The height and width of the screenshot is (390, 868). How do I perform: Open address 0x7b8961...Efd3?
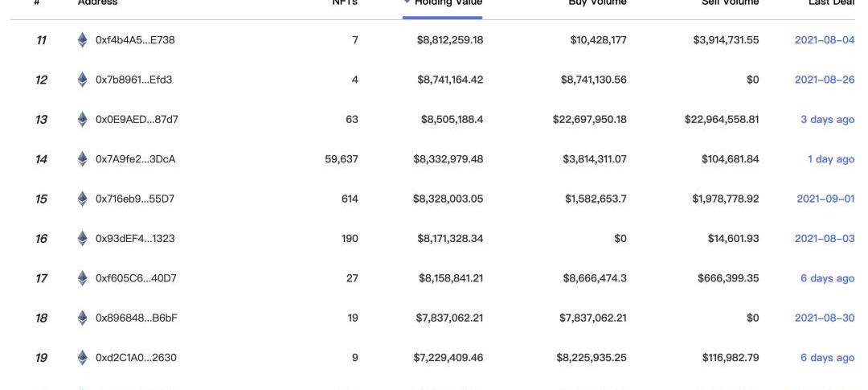[x=133, y=80]
